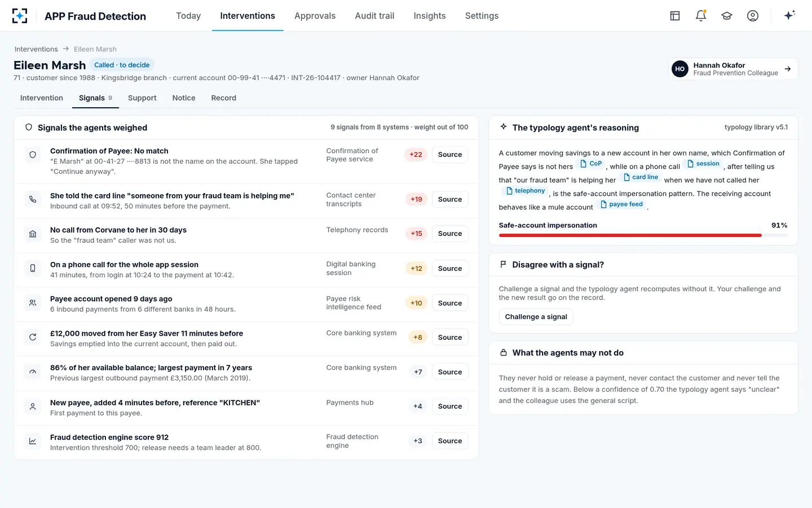Click the Safe-account impersonation confidence bar
The width and height of the screenshot is (812, 508).
click(x=643, y=235)
